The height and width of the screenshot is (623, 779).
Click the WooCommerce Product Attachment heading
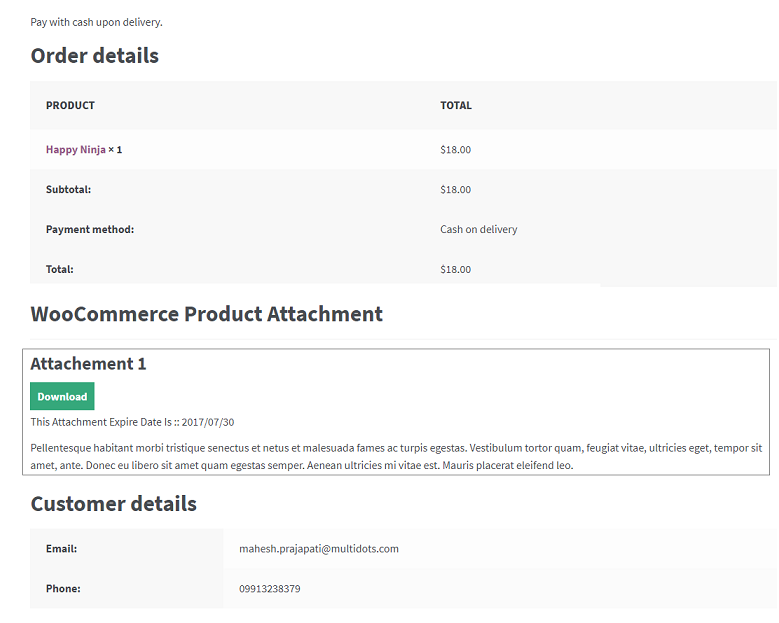point(207,314)
